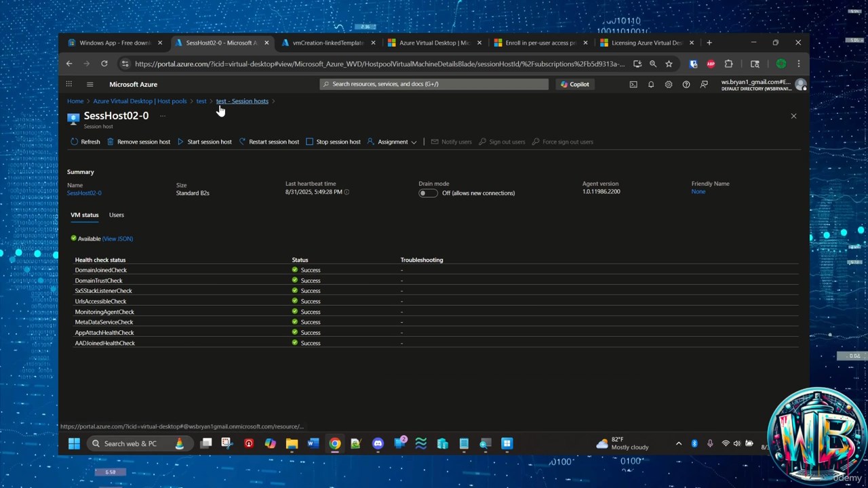Open the Azure account avatar menu
The width and height of the screenshot is (868, 488).
point(801,85)
